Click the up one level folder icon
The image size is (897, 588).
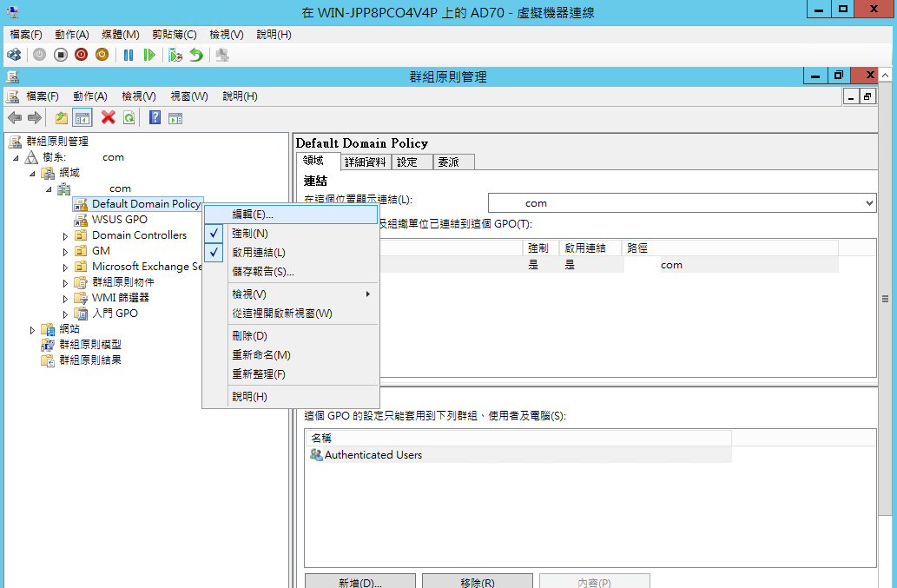pos(62,117)
